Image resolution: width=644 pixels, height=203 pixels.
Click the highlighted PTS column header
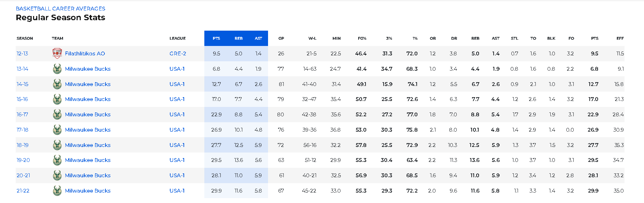pos(216,38)
